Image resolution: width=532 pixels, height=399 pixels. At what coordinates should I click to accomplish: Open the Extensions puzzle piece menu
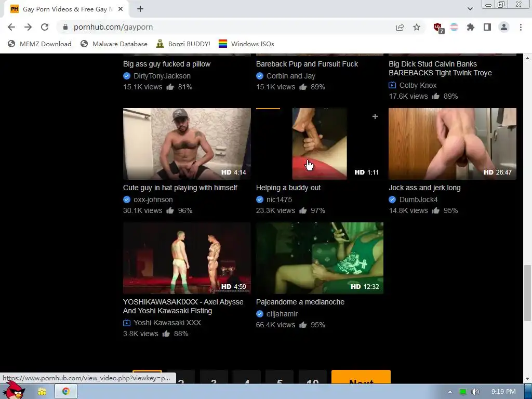click(x=471, y=27)
